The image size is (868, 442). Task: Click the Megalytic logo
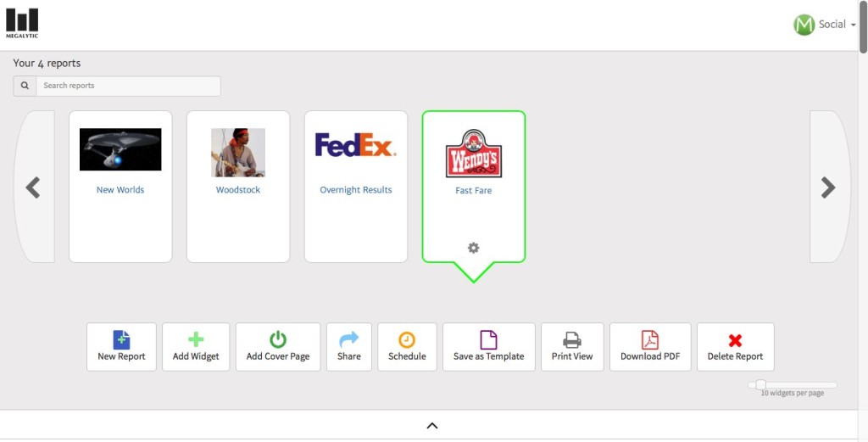(22, 24)
